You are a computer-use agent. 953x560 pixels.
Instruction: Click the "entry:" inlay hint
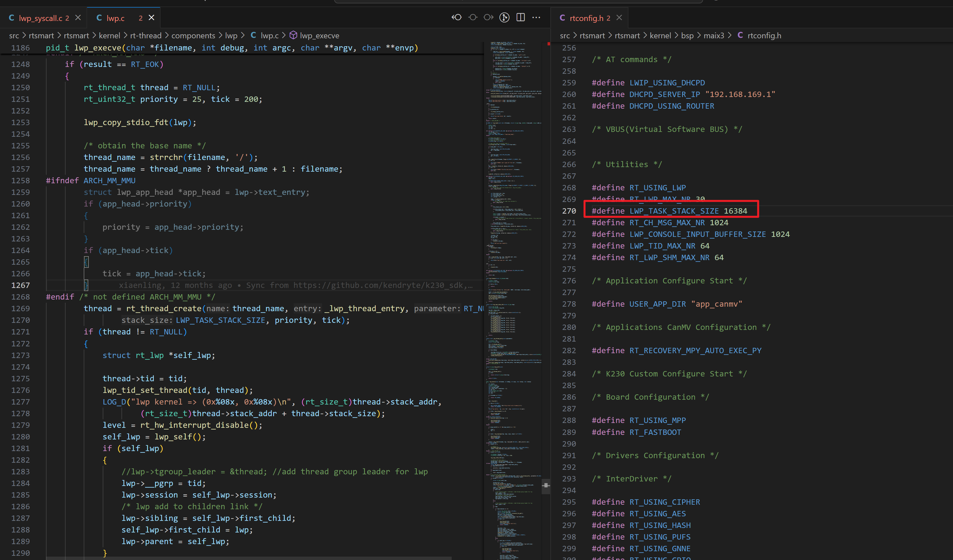click(x=307, y=309)
